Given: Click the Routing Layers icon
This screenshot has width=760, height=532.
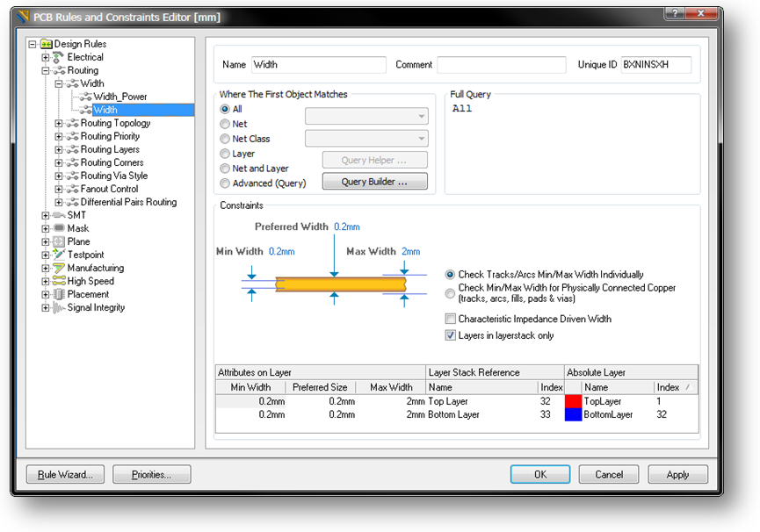Looking at the screenshot, I should [x=72, y=149].
